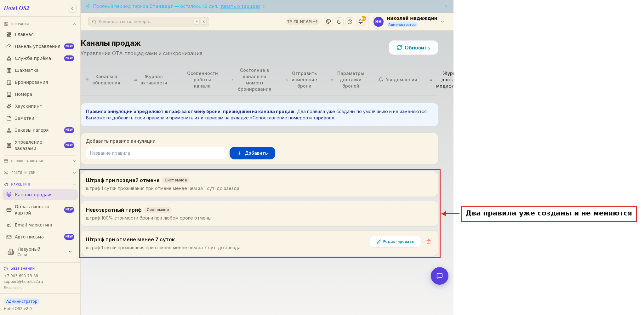
Task: Switch to the Уведомления tab
Action: 398,80
